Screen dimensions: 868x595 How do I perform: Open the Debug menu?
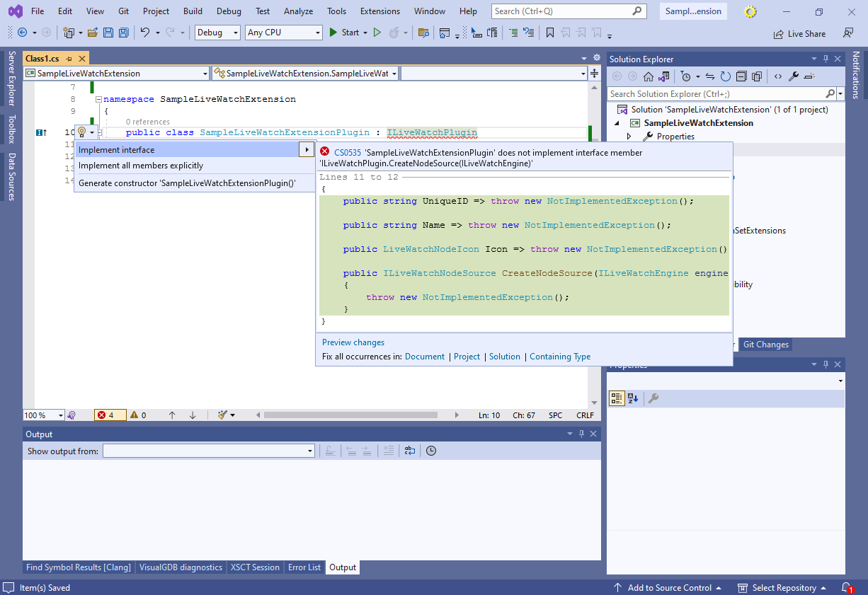(x=229, y=11)
